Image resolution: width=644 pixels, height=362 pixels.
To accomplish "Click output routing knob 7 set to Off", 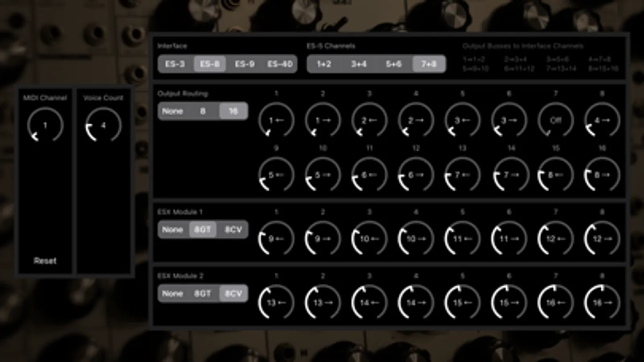I will pos(555,120).
